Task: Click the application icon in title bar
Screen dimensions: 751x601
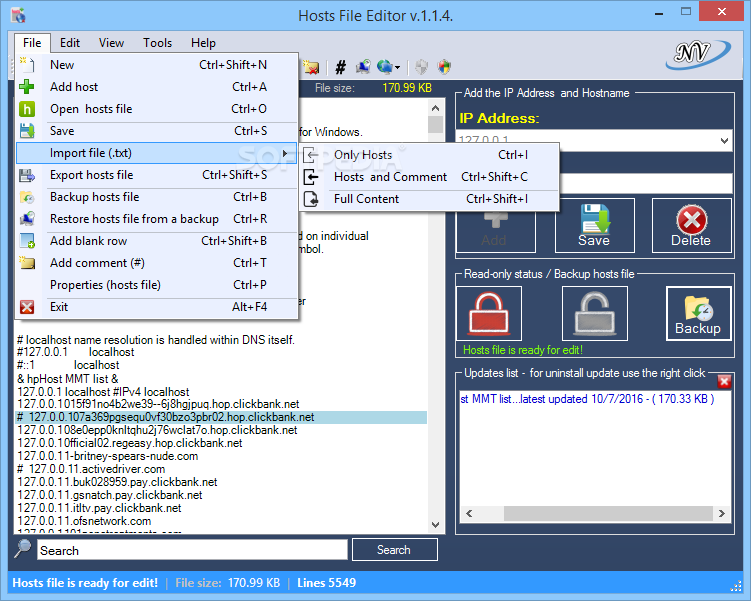Action: click(19, 15)
